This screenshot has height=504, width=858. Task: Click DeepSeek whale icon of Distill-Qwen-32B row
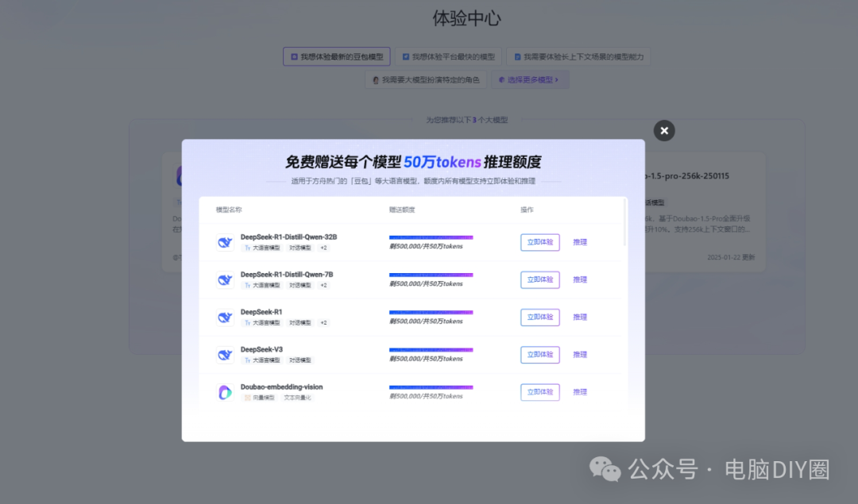click(x=225, y=242)
